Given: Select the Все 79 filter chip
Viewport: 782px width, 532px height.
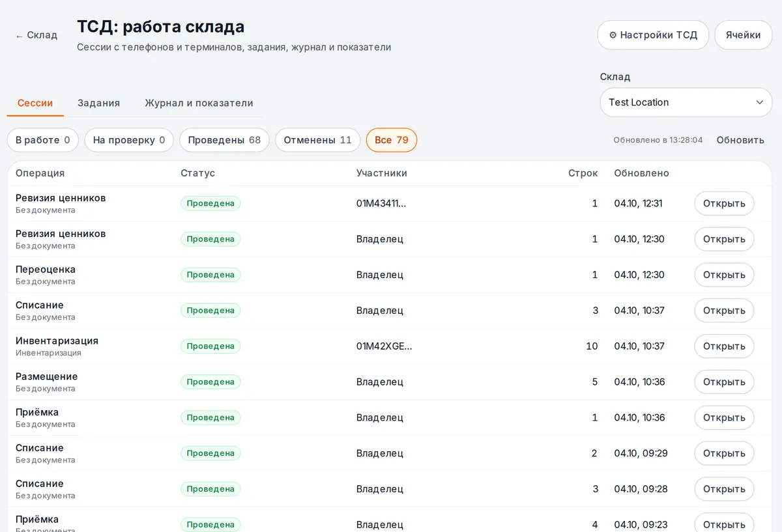Looking at the screenshot, I should point(392,140).
